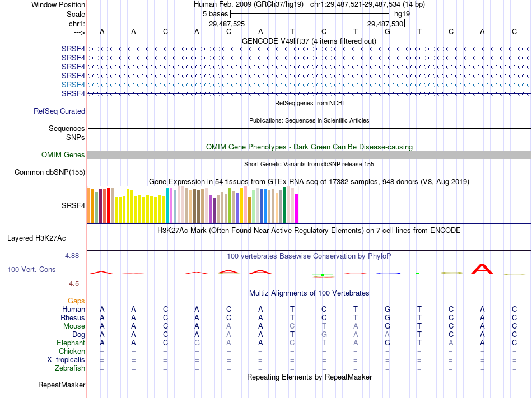The image size is (532, 398).
Task: Click 'Short Genetic Variants from dbSNP release 155'
Action: point(309,164)
